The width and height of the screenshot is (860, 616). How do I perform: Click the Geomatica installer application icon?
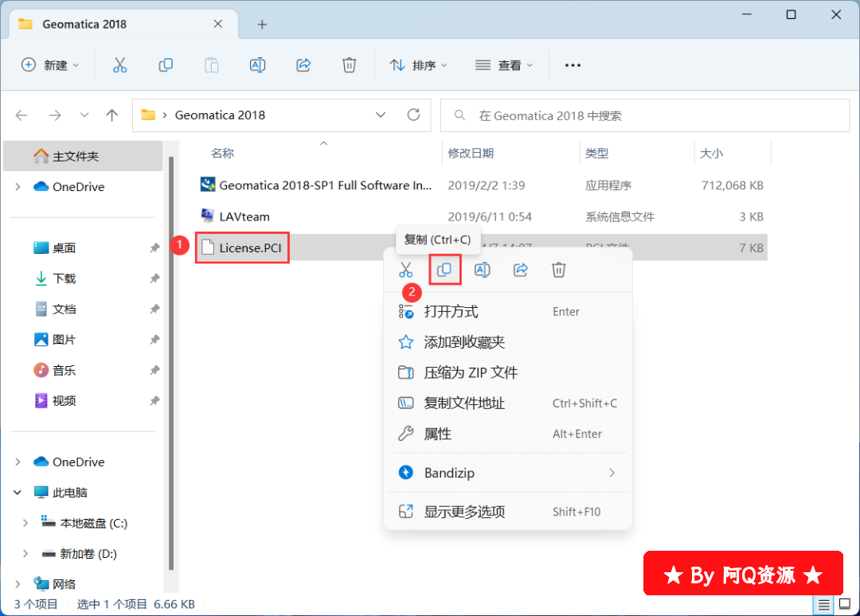pyautogui.click(x=207, y=185)
